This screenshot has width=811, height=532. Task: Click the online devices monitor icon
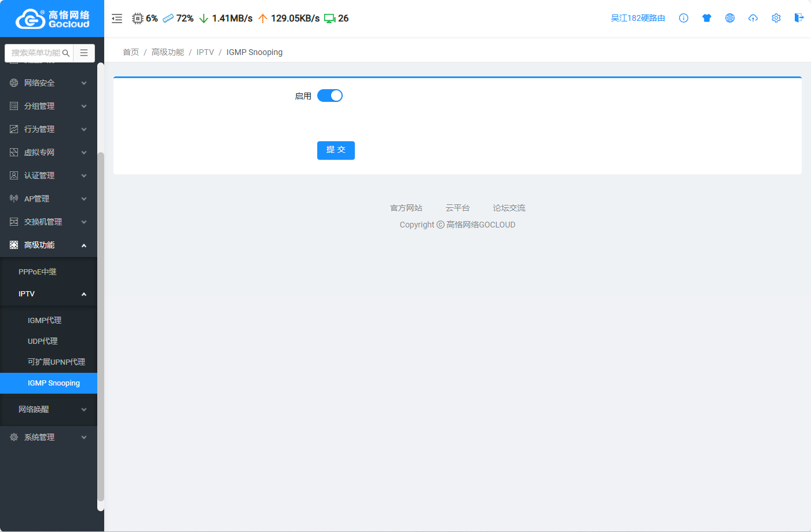pyautogui.click(x=329, y=19)
